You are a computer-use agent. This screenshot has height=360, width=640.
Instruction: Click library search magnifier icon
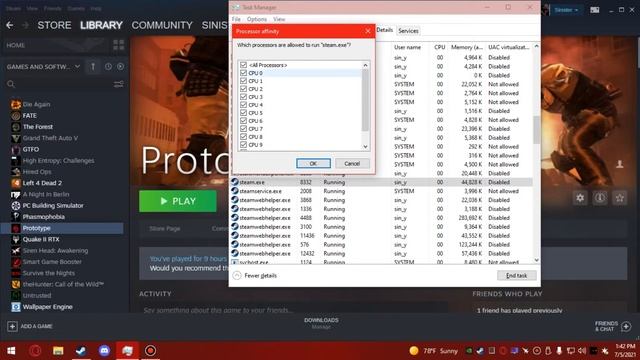click(11, 84)
